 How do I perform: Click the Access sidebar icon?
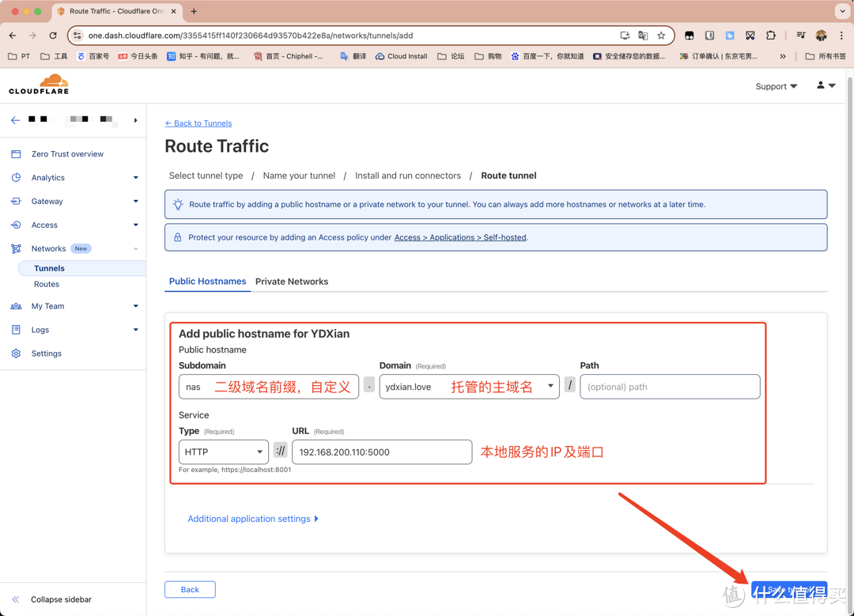(x=16, y=225)
